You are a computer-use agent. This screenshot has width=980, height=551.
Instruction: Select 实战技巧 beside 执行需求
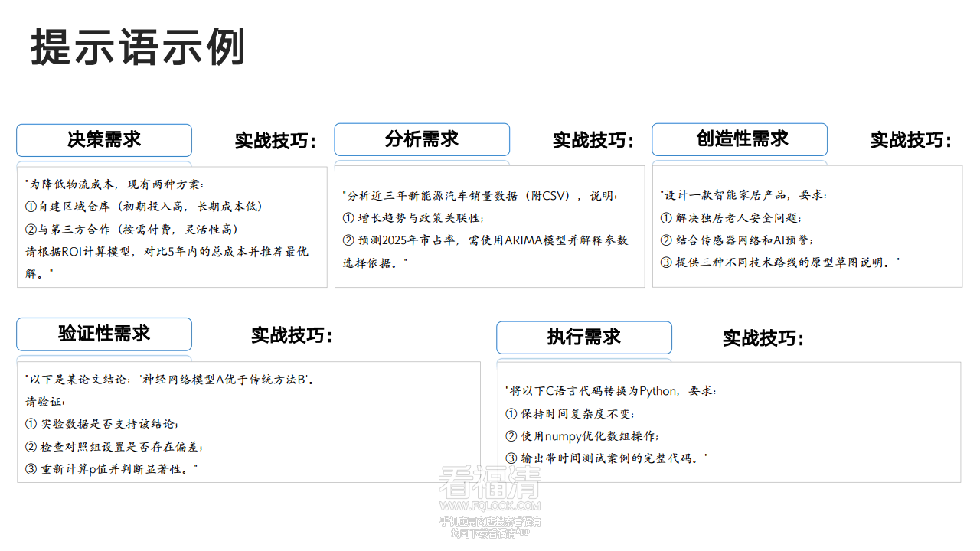pos(763,337)
